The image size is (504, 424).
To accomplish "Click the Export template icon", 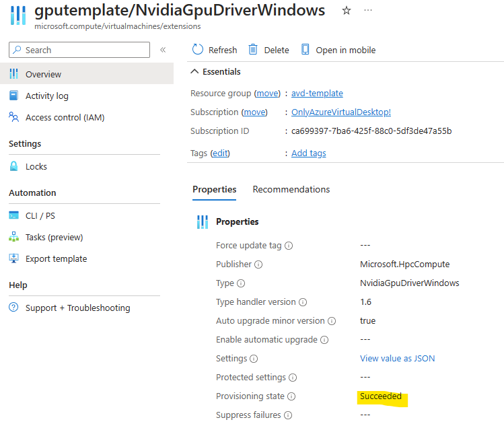I will point(13,258).
